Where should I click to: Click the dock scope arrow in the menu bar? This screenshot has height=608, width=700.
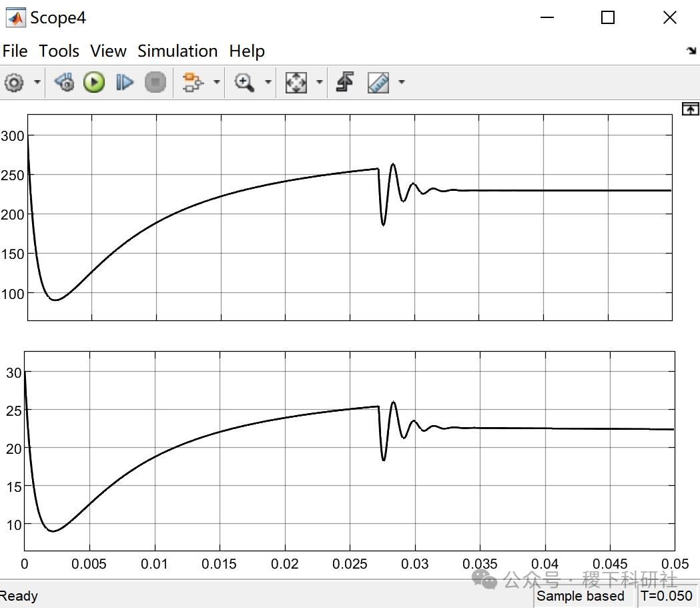click(x=691, y=51)
